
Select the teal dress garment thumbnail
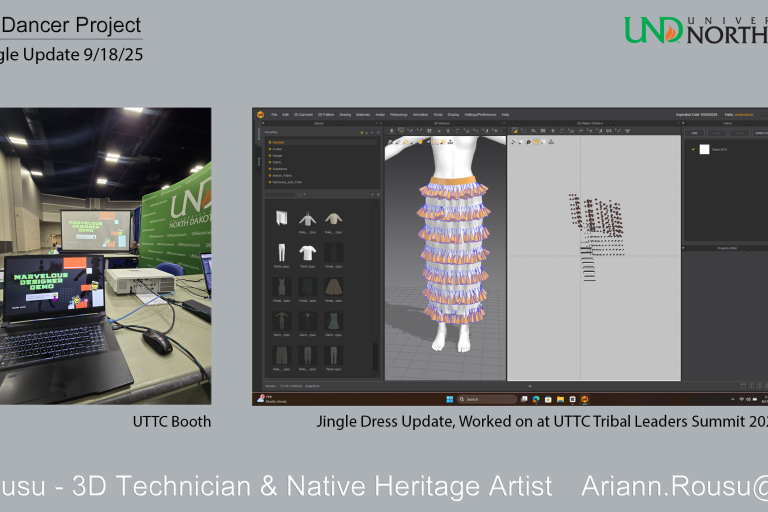pos(333,321)
